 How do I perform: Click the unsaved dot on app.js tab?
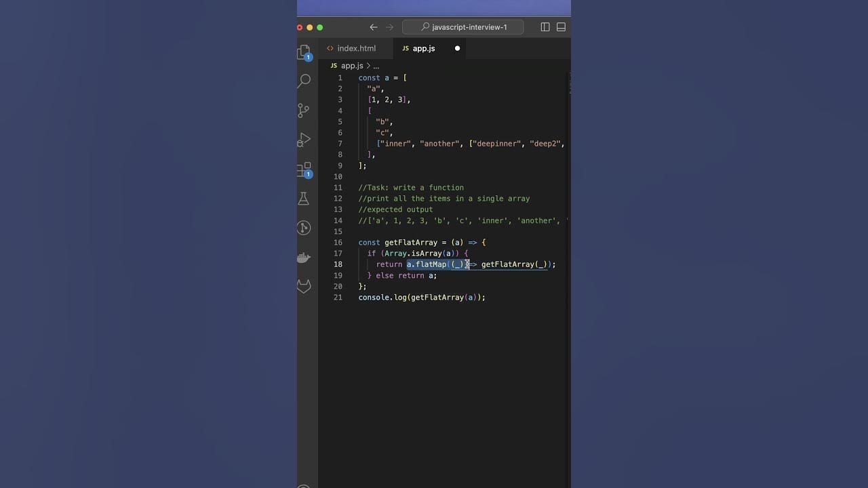(x=457, y=48)
